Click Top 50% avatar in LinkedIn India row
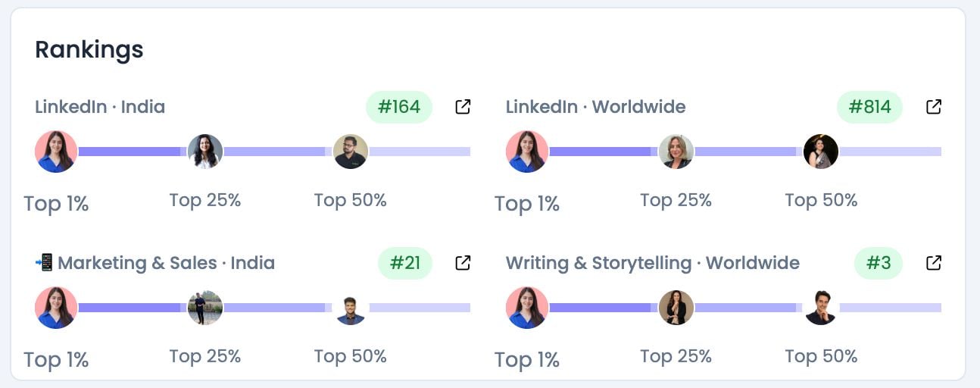The width and height of the screenshot is (980, 388). click(351, 152)
